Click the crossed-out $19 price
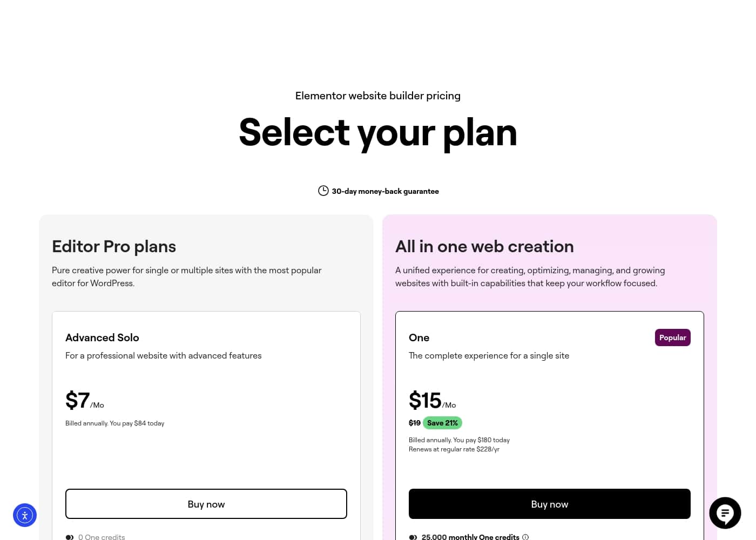 point(415,423)
